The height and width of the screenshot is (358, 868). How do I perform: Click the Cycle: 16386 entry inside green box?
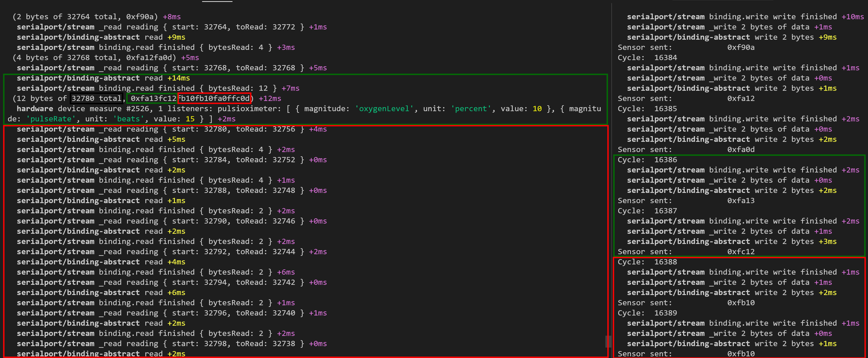(647, 160)
